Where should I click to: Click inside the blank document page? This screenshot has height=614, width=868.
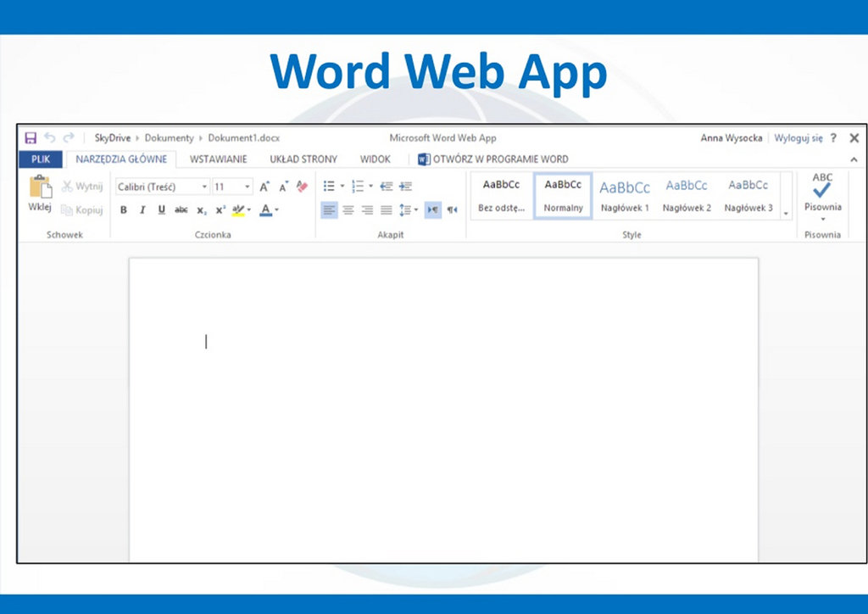coord(443,410)
